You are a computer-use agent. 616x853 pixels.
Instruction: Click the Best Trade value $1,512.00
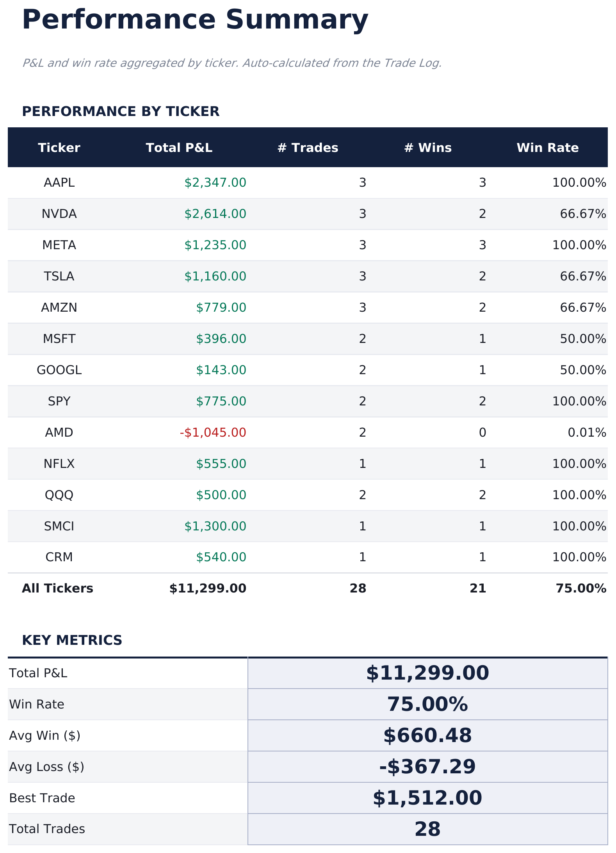pyautogui.click(x=427, y=798)
